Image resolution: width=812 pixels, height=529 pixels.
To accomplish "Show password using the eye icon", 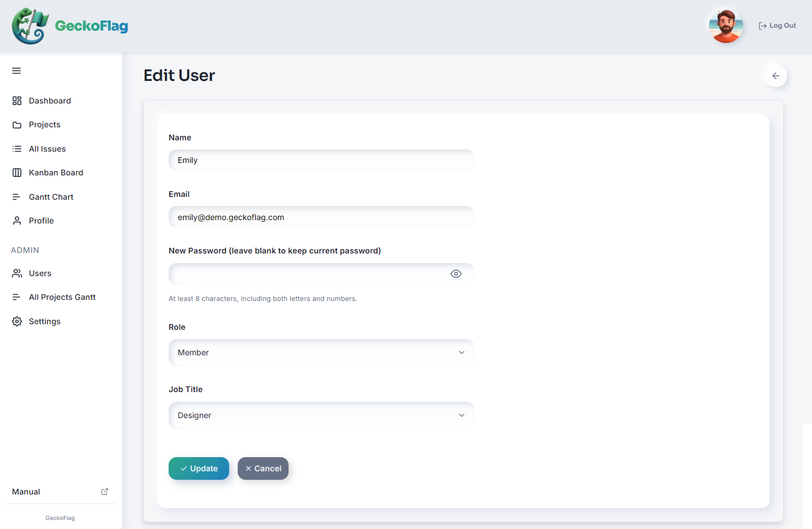I will tap(456, 274).
